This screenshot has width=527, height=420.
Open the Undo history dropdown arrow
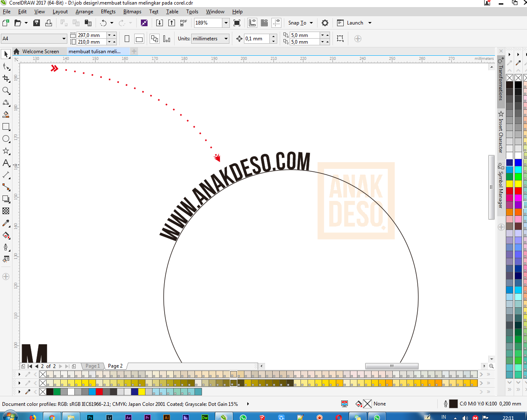[112, 23]
